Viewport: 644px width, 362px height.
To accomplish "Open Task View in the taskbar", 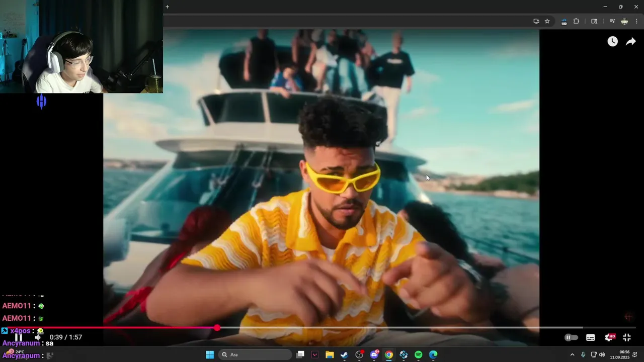I will pos(300,354).
